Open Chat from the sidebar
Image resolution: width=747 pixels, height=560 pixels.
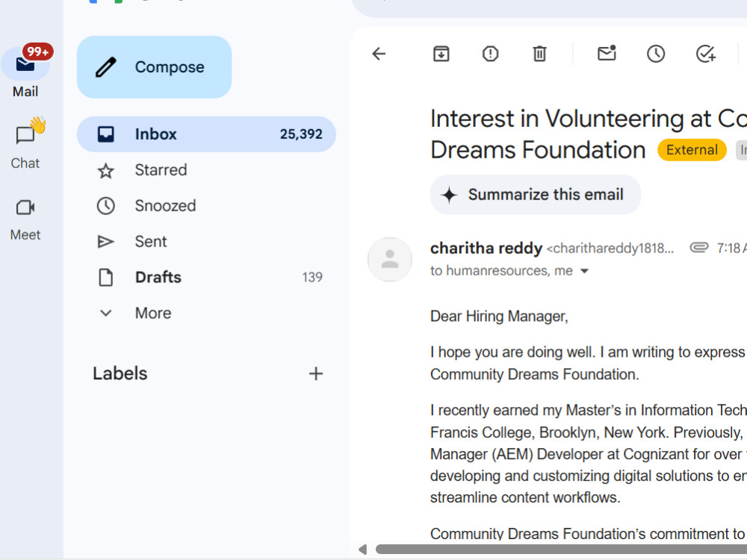tap(25, 144)
